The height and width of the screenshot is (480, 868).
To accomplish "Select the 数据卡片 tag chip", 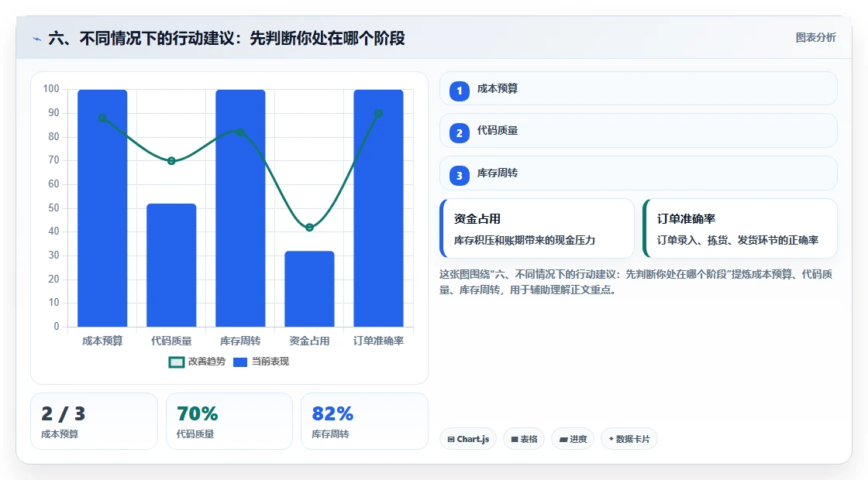I will pyautogui.click(x=629, y=439).
